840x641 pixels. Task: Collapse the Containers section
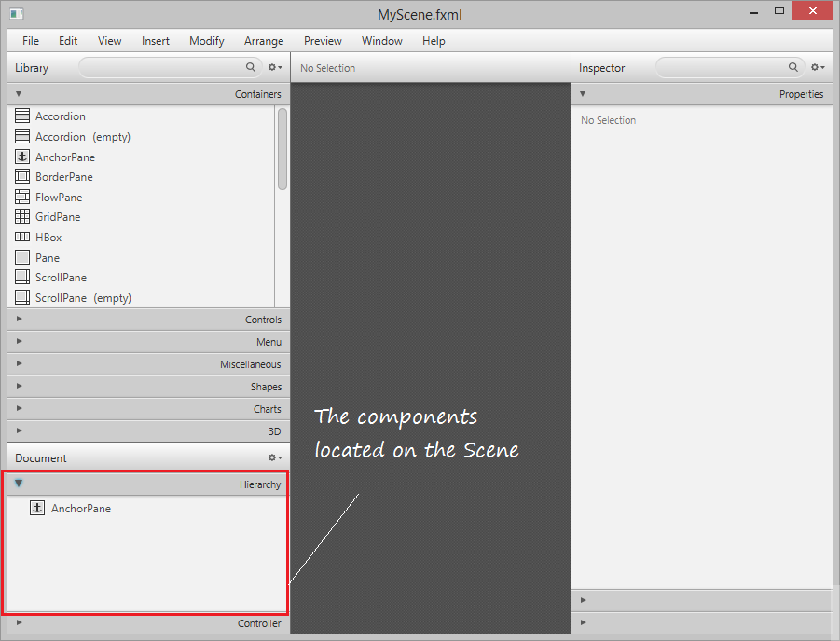[19, 94]
